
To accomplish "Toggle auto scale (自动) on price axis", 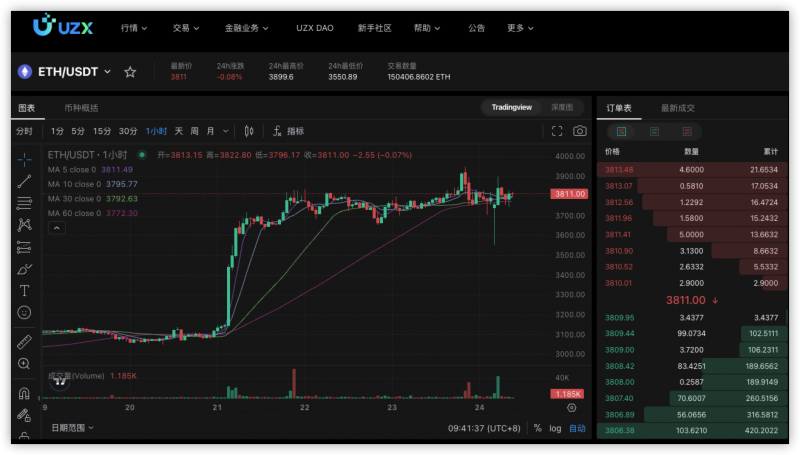I will click(577, 428).
